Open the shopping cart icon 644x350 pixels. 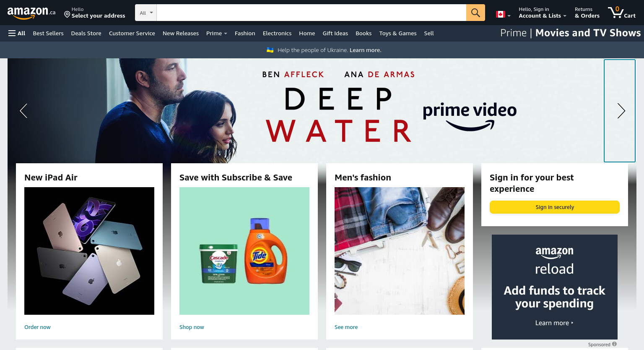tap(622, 13)
